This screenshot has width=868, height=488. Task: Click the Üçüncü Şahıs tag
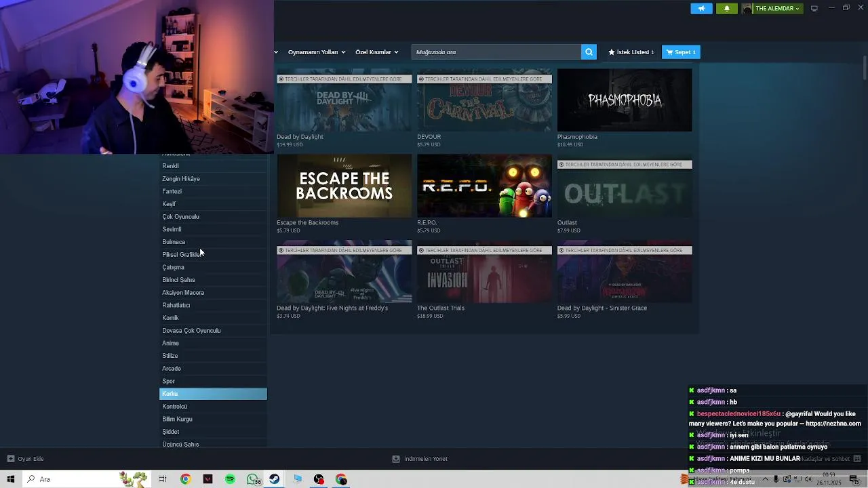pyautogui.click(x=213, y=444)
